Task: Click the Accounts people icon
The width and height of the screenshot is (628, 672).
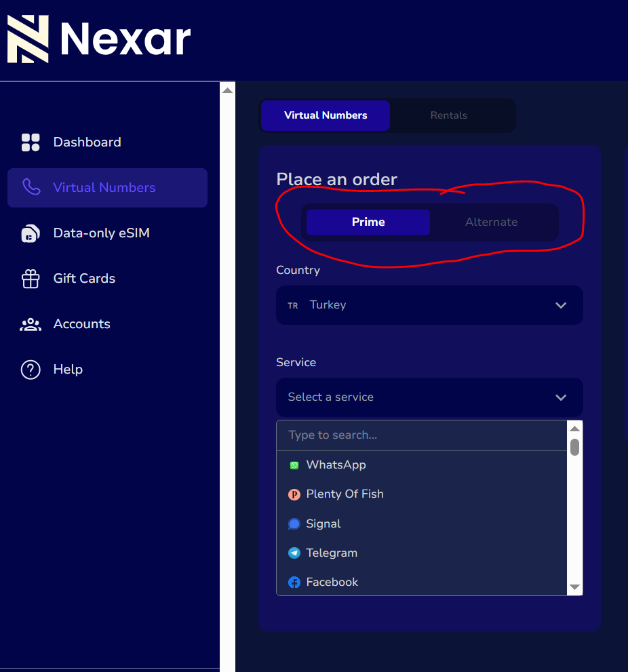Action: (31, 324)
